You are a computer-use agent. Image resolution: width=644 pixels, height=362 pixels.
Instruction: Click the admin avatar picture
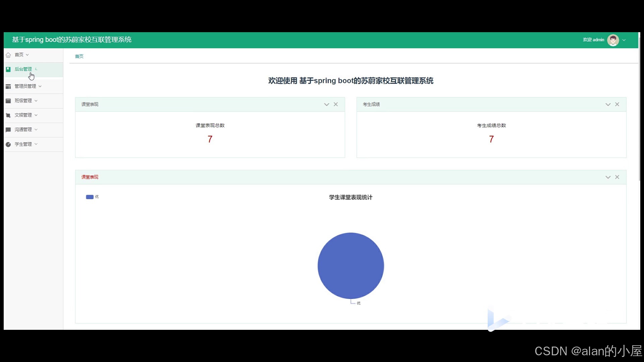click(x=613, y=40)
